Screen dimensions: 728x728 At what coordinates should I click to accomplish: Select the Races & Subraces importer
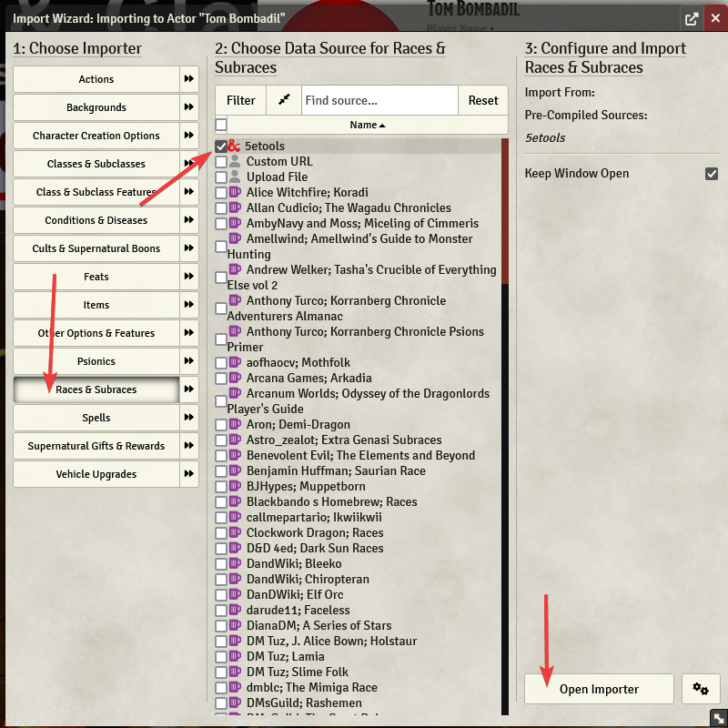[x=96, y=389]
